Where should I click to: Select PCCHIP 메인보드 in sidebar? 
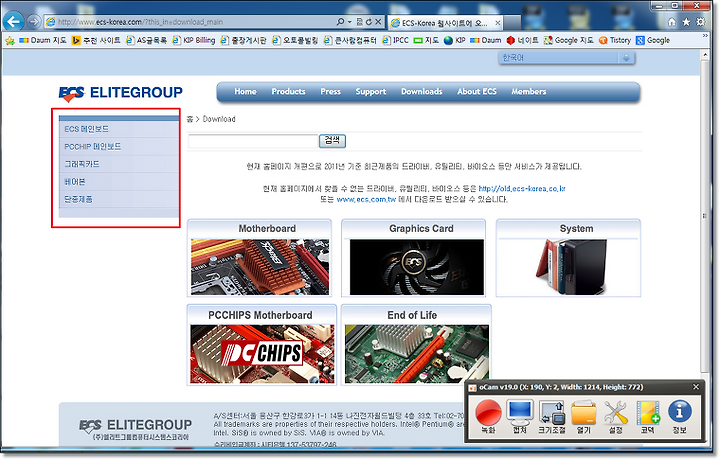point(119,146)
